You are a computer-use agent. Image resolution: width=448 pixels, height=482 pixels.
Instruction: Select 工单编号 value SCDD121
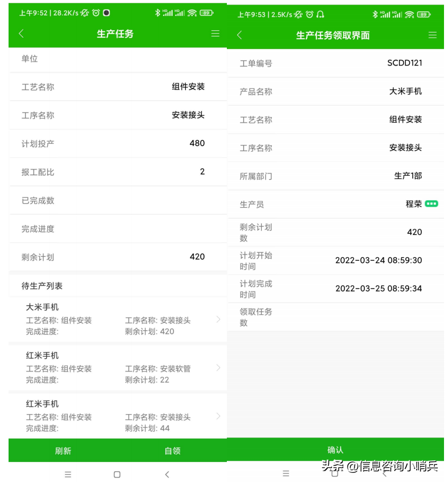click(405, 63)
